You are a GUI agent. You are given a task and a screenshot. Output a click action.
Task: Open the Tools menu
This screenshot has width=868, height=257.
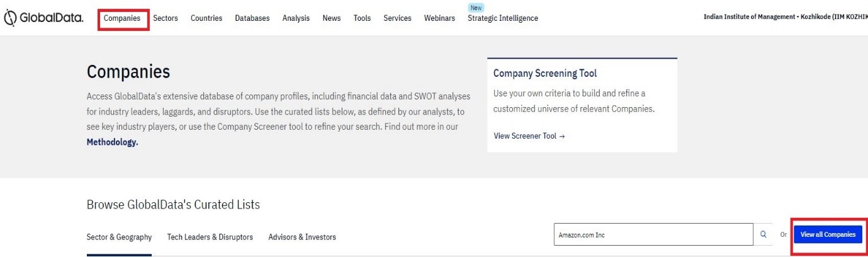pyautogui.click(x=362, y=18)
